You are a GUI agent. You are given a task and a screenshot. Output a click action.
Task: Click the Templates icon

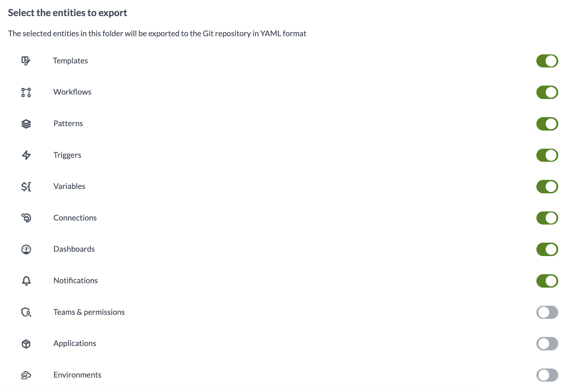point(26,61)
